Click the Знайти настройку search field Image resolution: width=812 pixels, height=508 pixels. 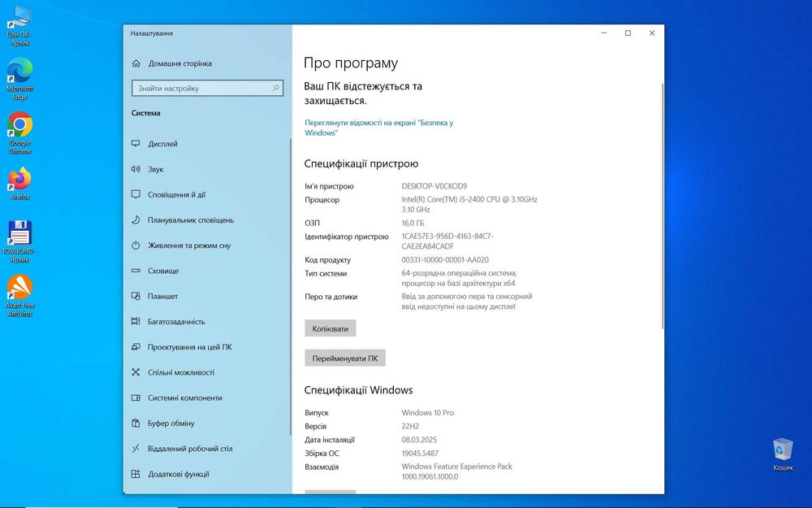(x=207, y=88)
